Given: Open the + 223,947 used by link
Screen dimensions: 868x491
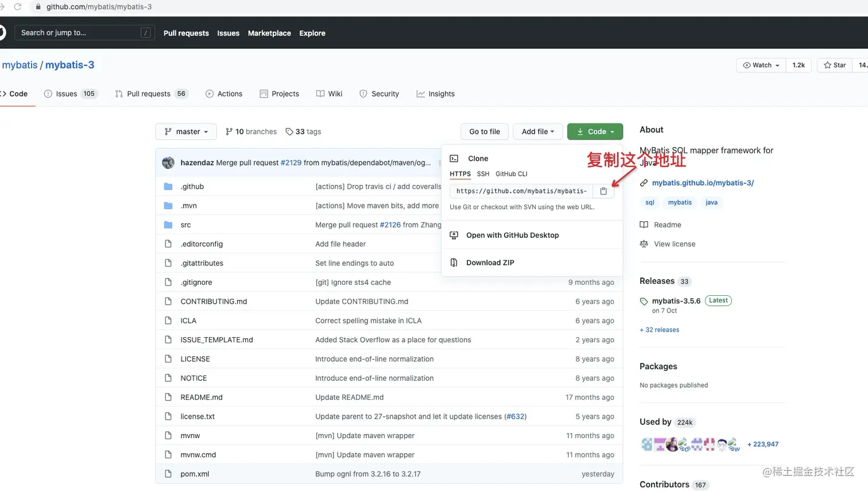Looking at the screenshot, I should (763, 444).
